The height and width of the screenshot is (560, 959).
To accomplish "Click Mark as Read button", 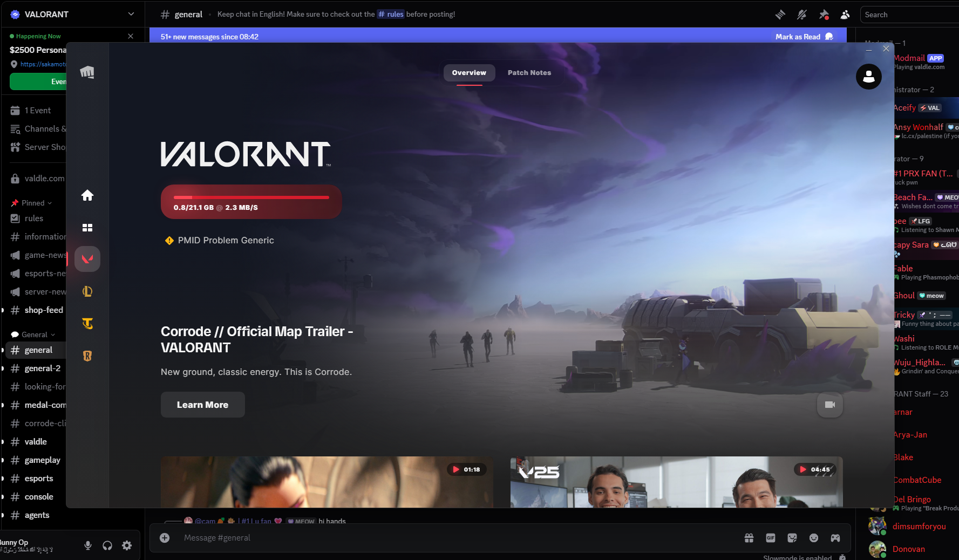I will coord(804,37).
